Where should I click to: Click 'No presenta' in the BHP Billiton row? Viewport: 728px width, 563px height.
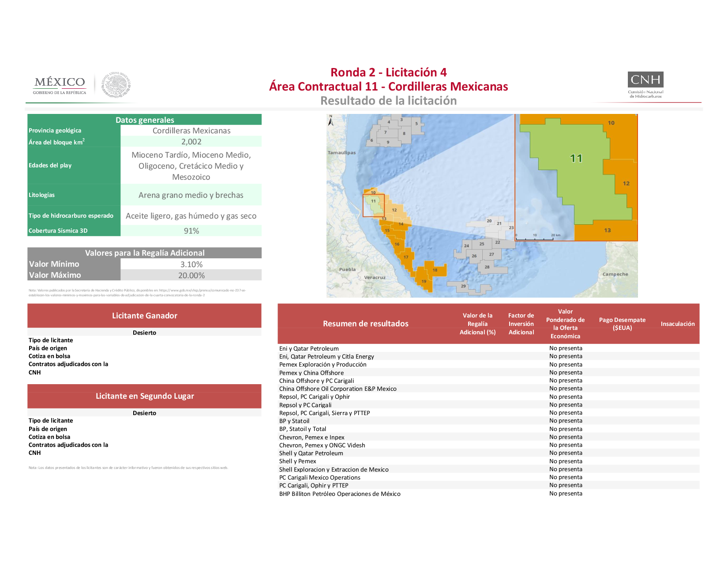[x=566, y=494]
